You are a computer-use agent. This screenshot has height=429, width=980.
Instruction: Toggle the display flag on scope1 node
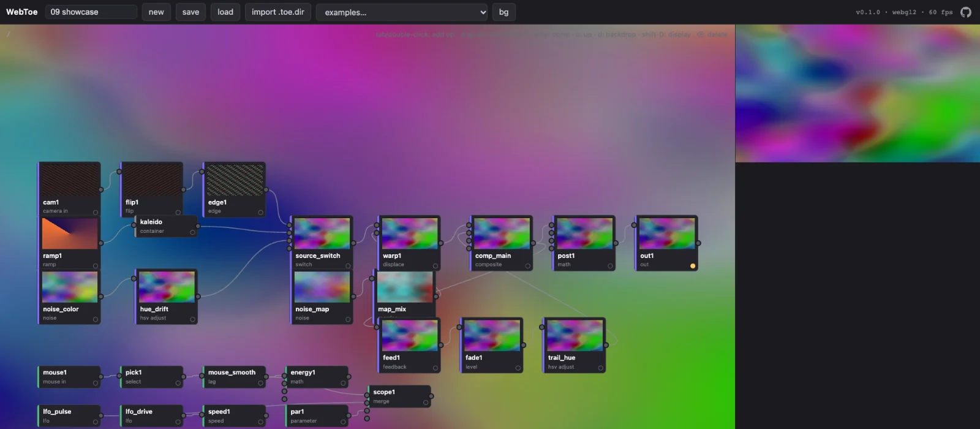click(x=426, y=403)
